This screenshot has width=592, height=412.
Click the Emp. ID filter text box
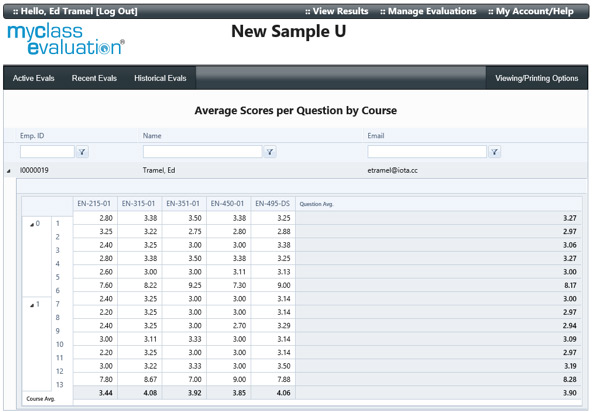[47, 152]
